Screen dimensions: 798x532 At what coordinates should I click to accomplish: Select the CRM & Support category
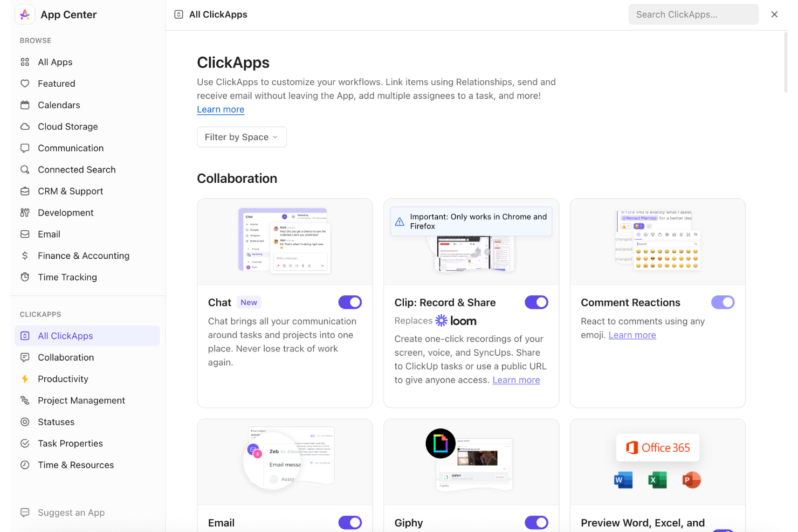click(x=70, y=191)
